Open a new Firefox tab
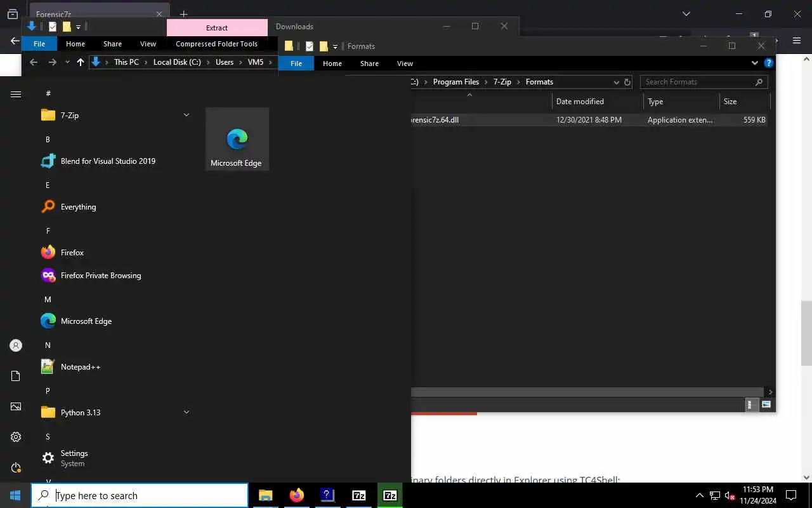Image resolution: width=812 pixels, height=508 pixels. click(x=183, y=14)
